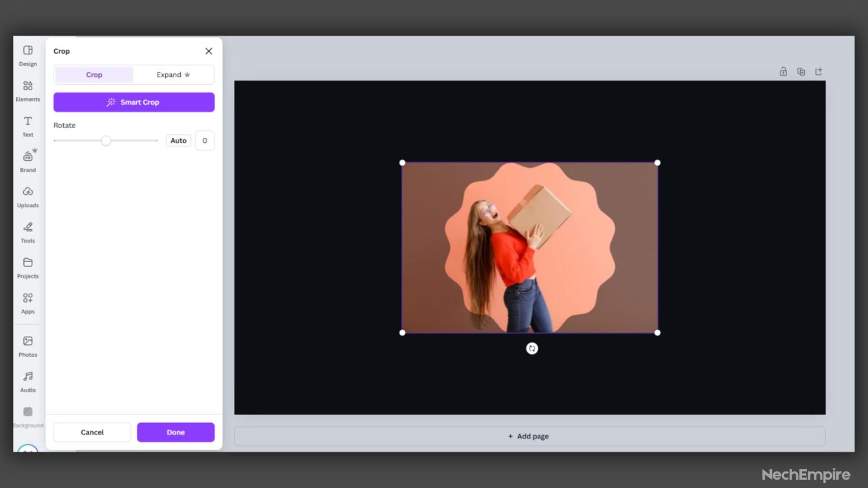Click the Auto rotate button
This screenshot has width=868, height=488.
click(x=178, y=140)
